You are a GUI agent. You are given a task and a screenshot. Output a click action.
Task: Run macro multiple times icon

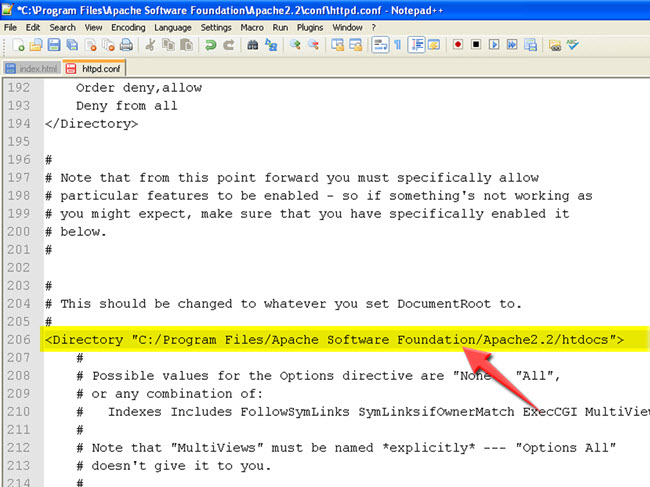(512, 44)
